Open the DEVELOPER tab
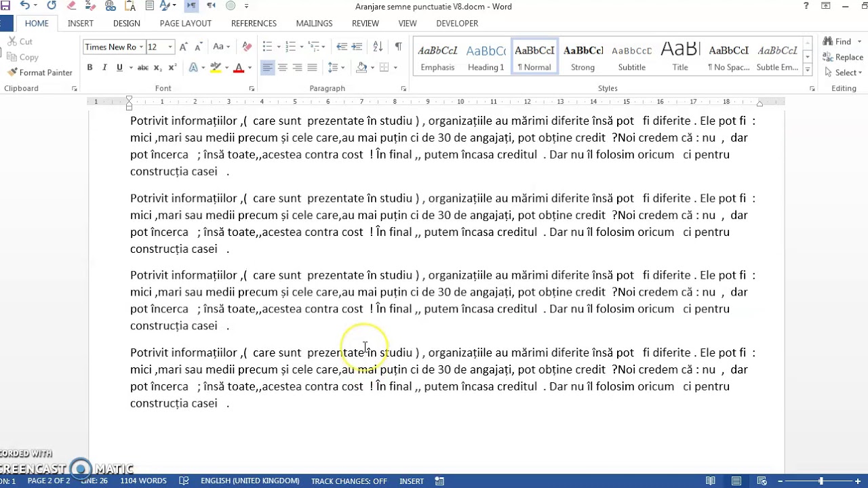Image resolution: width=868 pixels, height=488 pixels. point(457,23)
